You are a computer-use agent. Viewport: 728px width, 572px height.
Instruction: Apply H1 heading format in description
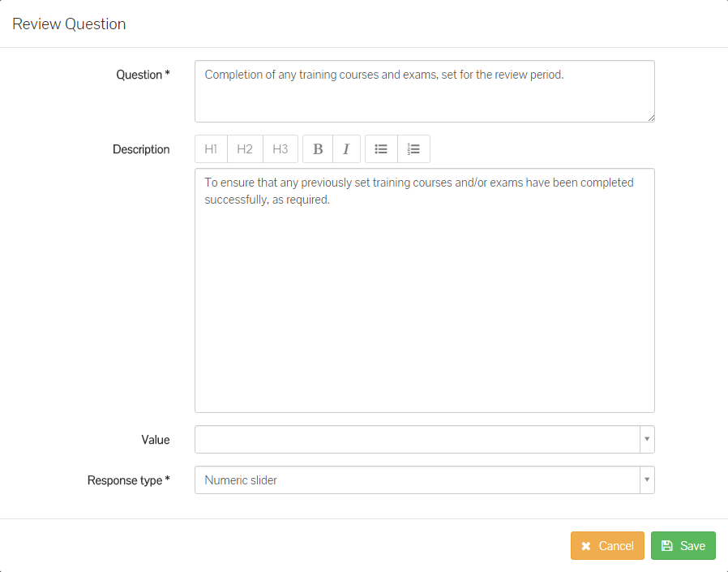[x=212, y=149]
